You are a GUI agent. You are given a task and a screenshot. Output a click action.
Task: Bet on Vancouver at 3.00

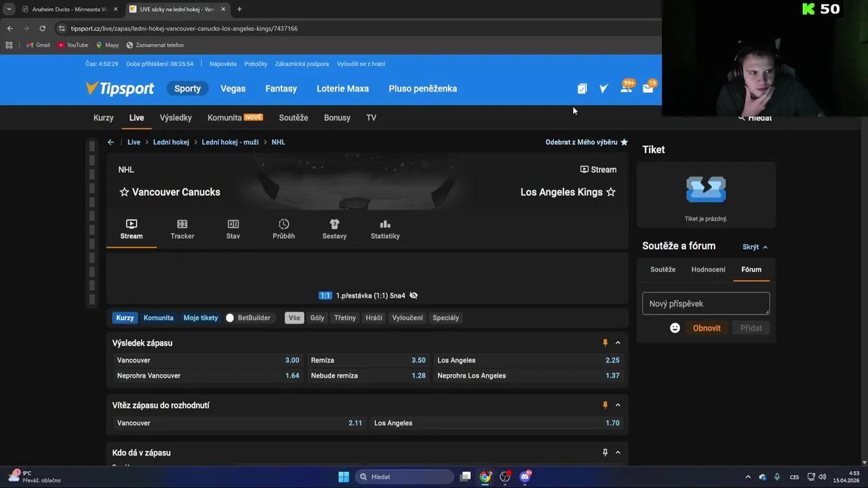pos(208,361)
